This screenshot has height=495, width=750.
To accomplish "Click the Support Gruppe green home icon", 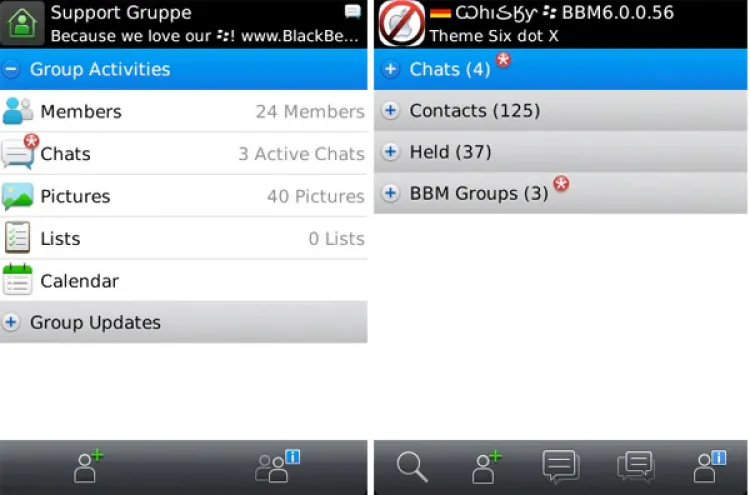I will pyautogui.click(x=23, y=24).
